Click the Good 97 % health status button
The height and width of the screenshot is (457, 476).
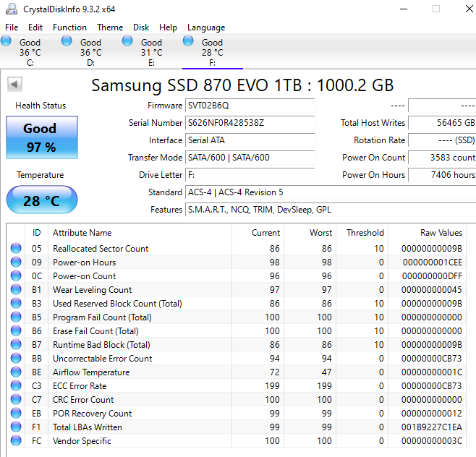(x=41, y=137)
